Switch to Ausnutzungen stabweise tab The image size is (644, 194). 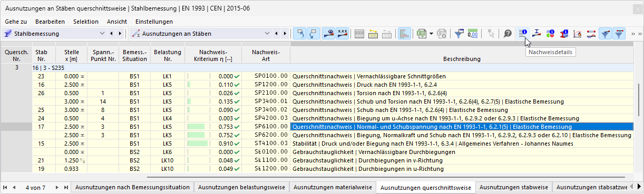click(x=513, y=187)
